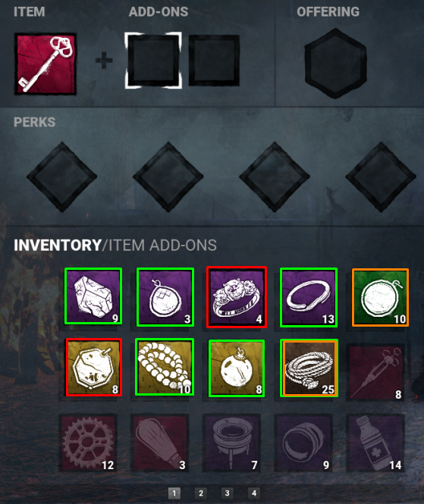
Task: Open the highlighted first add-on slot
Action: (153, 60)
